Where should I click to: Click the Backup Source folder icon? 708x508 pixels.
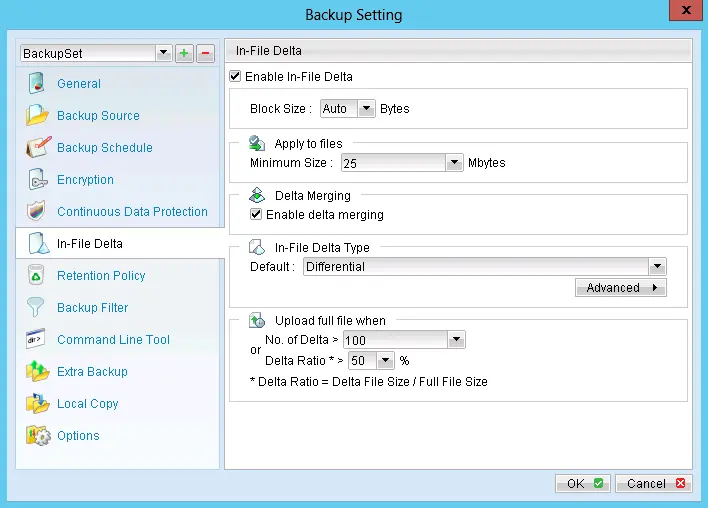point(37,115)
